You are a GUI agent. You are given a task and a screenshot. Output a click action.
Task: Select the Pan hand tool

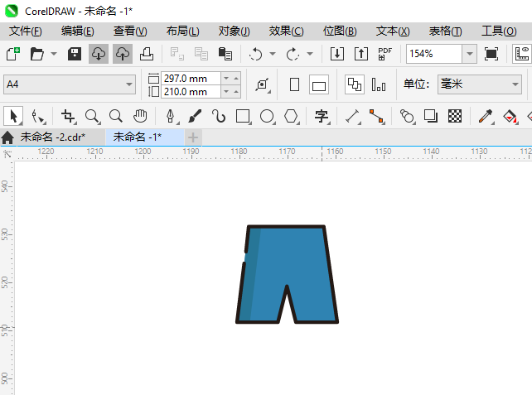pos(140,116)
